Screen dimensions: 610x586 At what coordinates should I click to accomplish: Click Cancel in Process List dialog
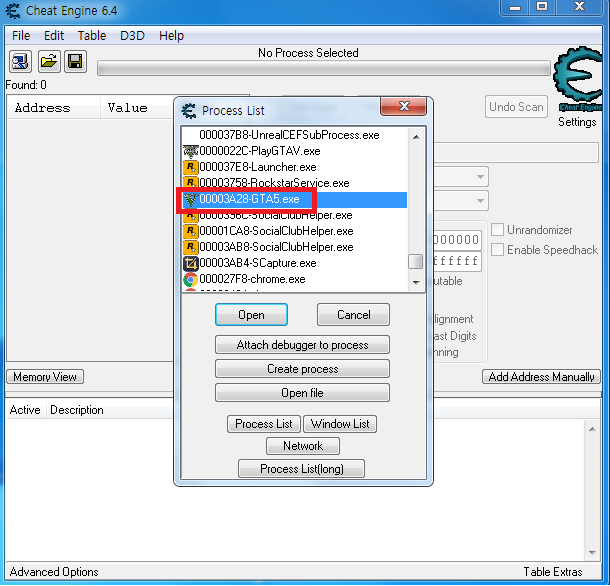point(353,315)
